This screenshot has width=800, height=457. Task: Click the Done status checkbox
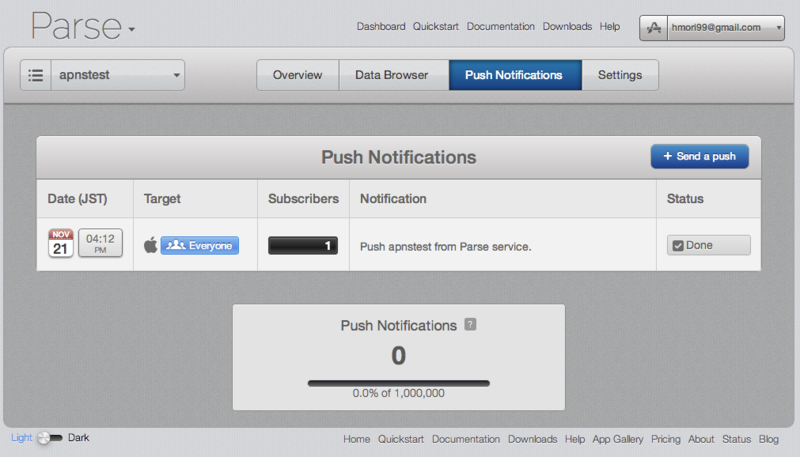[678, 246]
